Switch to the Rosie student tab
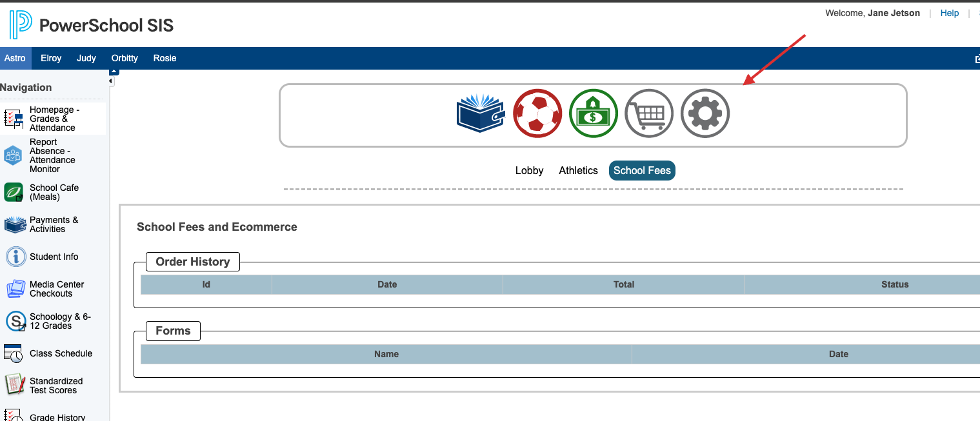The height and width of the screenshot is (421, 980). 165,58
